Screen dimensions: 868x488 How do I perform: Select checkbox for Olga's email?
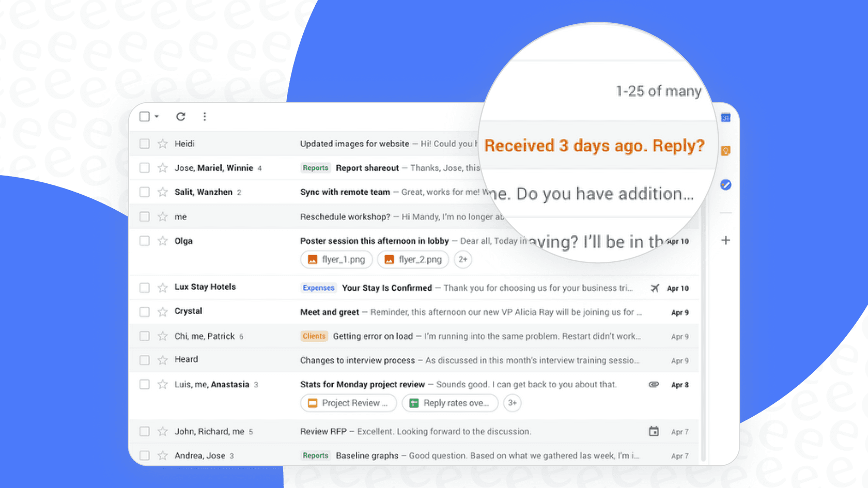145,241
